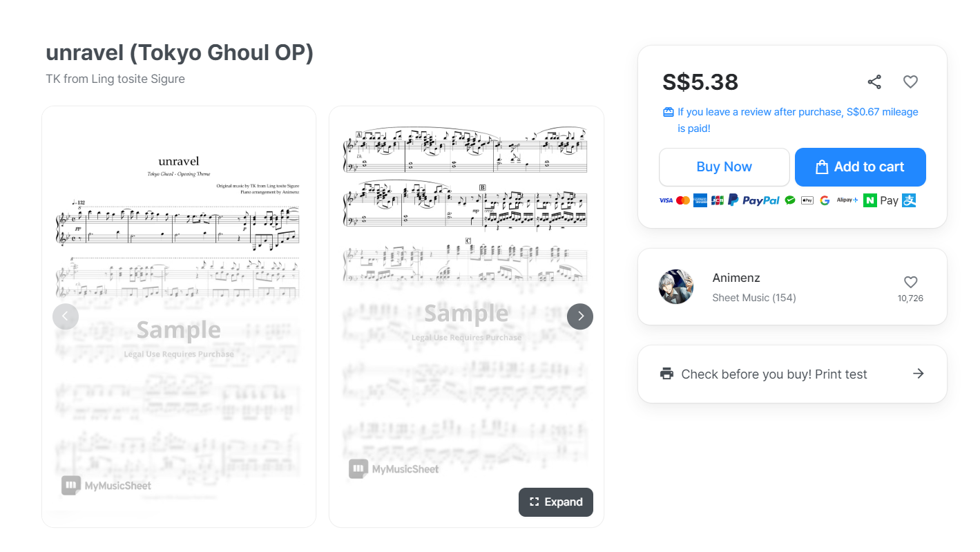Image resolution: width=980 pixels, height=552 pixels.
Task: Toggle the wishlist heart next to the price
Action: [x=910, y=82]
